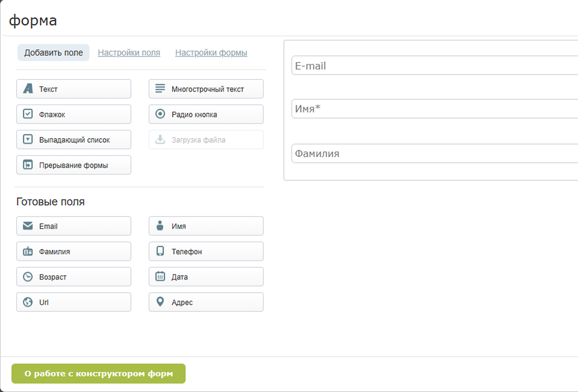Click the radio icon beside Радио кнопка

(x=160, y=114)
